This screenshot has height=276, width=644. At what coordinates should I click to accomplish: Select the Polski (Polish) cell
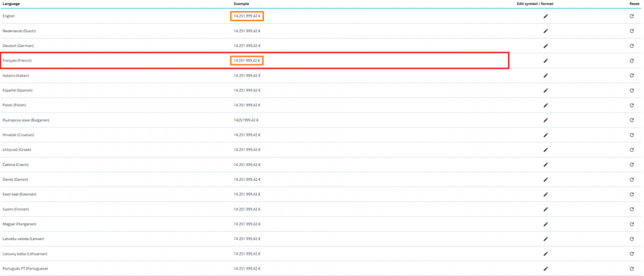[14, 105]
